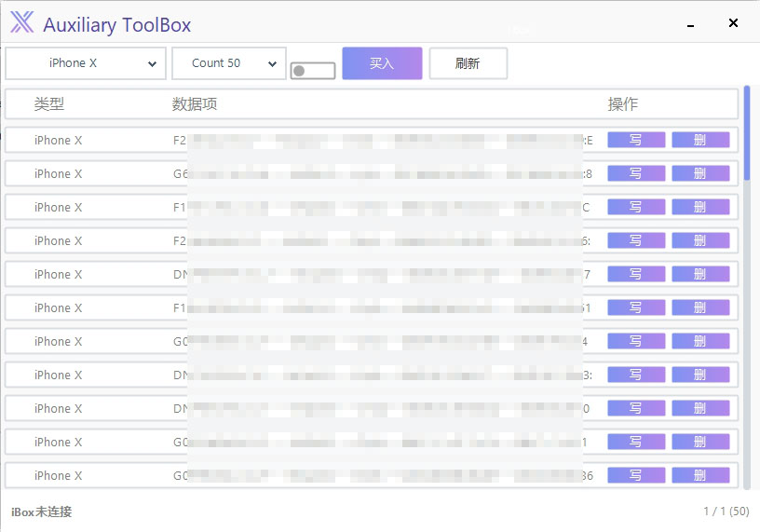Click the 数据项 column header
The height and width of the screenshot is (532, 760).
(x=195, y=103)
